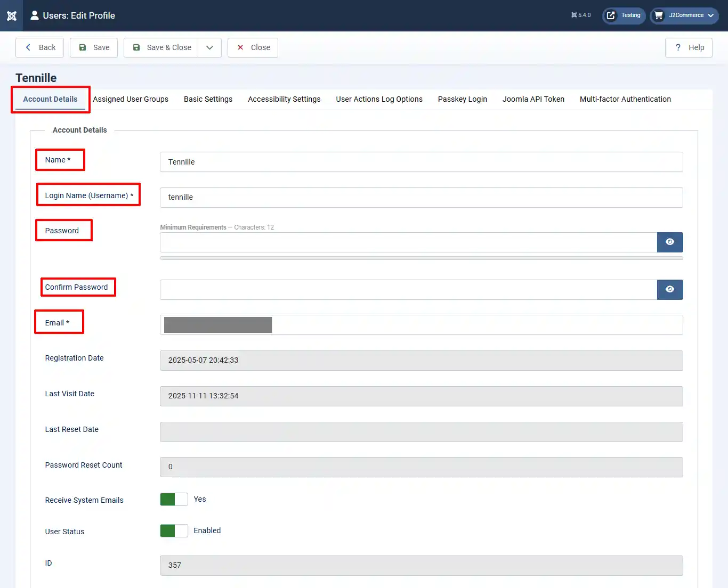Image resolution: width=728 pixels, height=588 pixels.
Task: Click into the Password field
Action: click(x=408, y=242)
